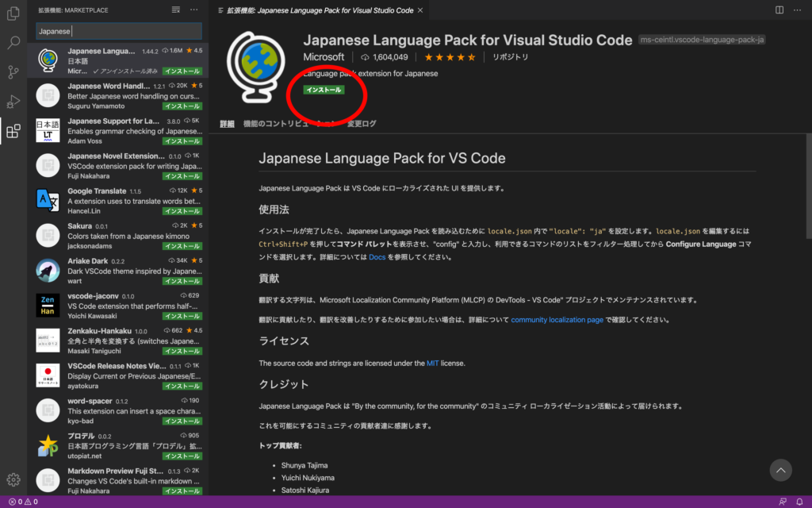Open the Run and Debug view
Viewport: 812px width, 508px height.
tap(13, 102)
